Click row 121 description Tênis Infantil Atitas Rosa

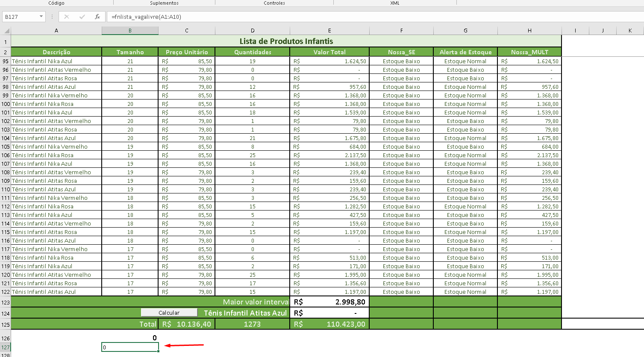[x=56, y=283]
